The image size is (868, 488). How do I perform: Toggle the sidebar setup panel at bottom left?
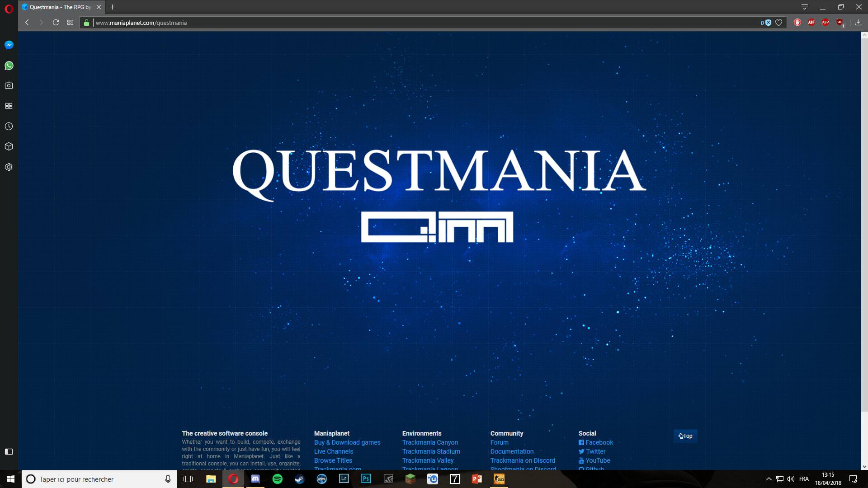pyautogui.click(x=9, y=451)
